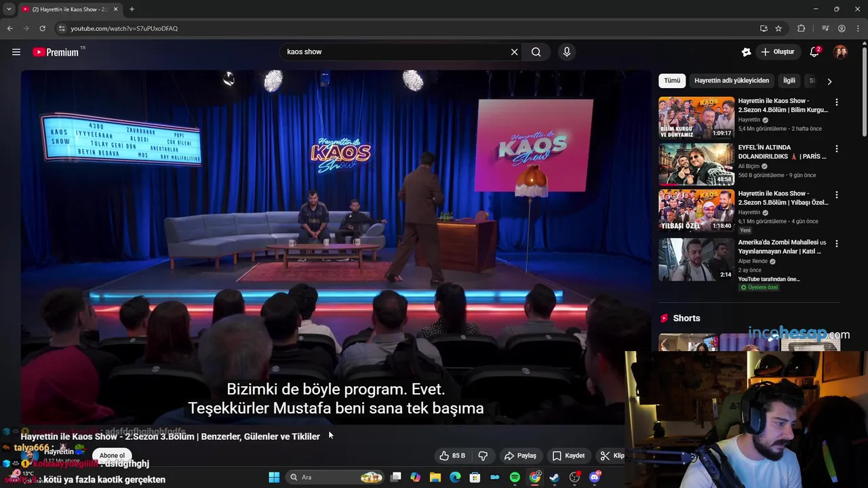Open the Shorts section heading
The width and height of the screenshot is (868, 488).
pyautogui.click(x=686, y=319)
